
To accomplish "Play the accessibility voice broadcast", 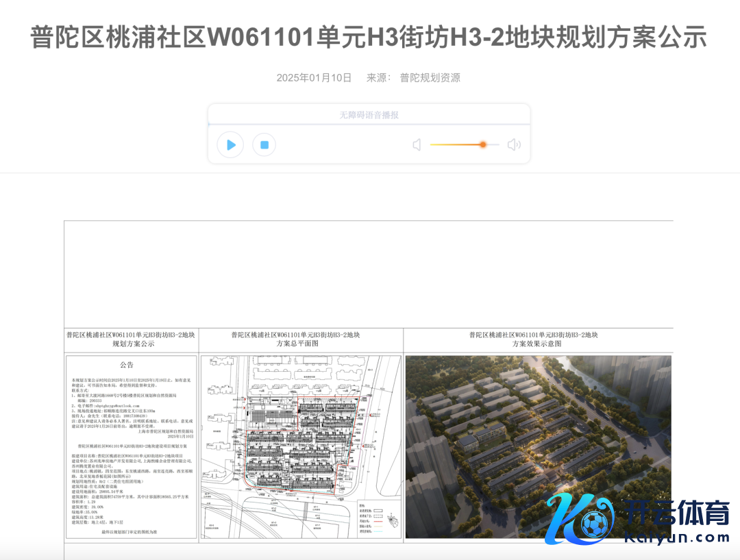I will [230, 144].
